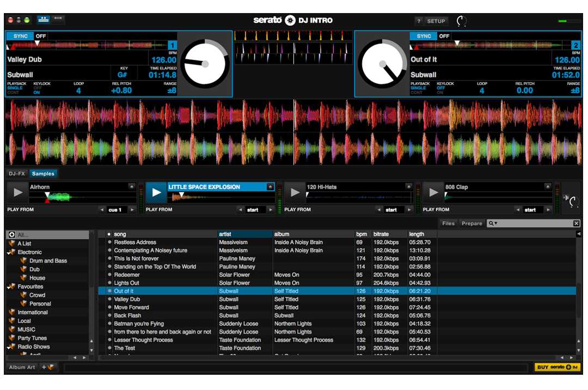Screen dimensions: 588x390
Task: Eject the 120 Hi-Hats sample
Action: [x=408, y=187]
